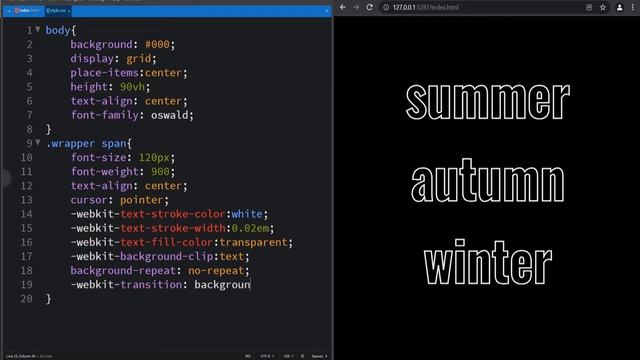Screen dimensions: 640x360
Task: Go back in the browser
Action: [x=343, y=7]
